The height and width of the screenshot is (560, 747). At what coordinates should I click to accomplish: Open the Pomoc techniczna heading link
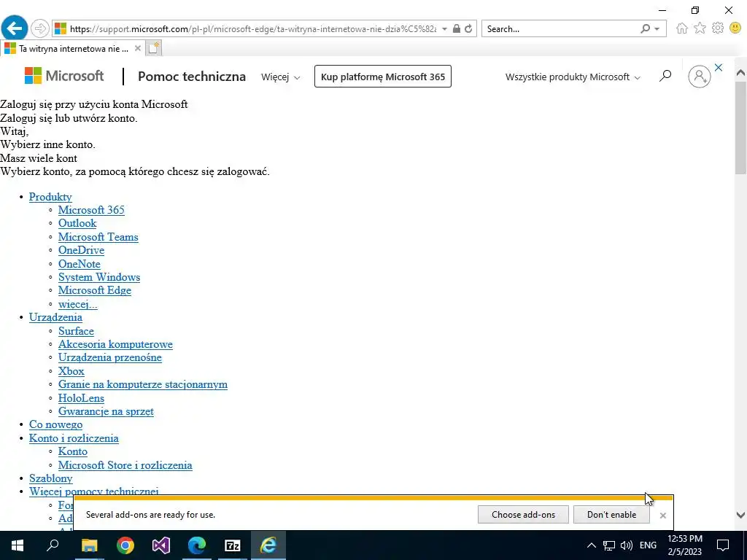(192, 76)
